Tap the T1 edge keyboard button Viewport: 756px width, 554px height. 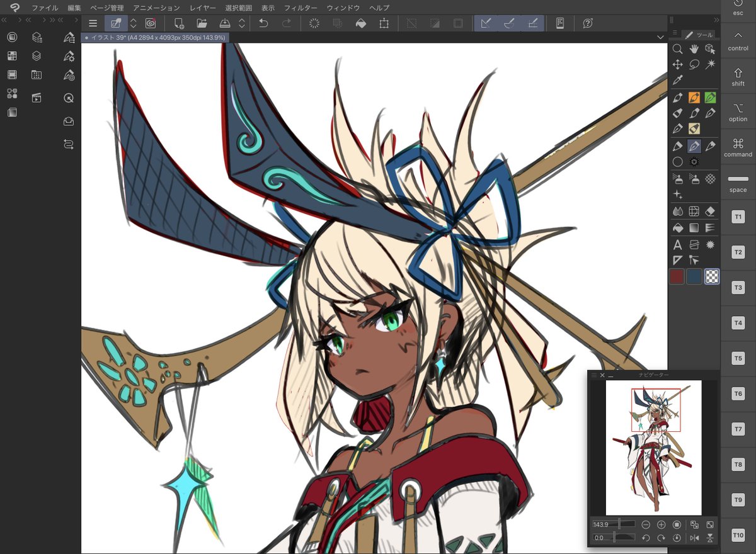click(x=738, y=217)
